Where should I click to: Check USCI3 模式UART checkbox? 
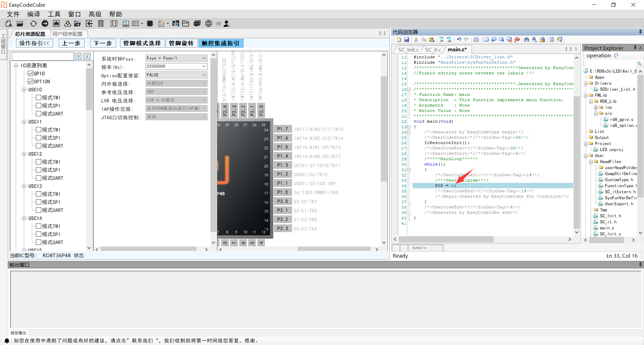[39, 210]
